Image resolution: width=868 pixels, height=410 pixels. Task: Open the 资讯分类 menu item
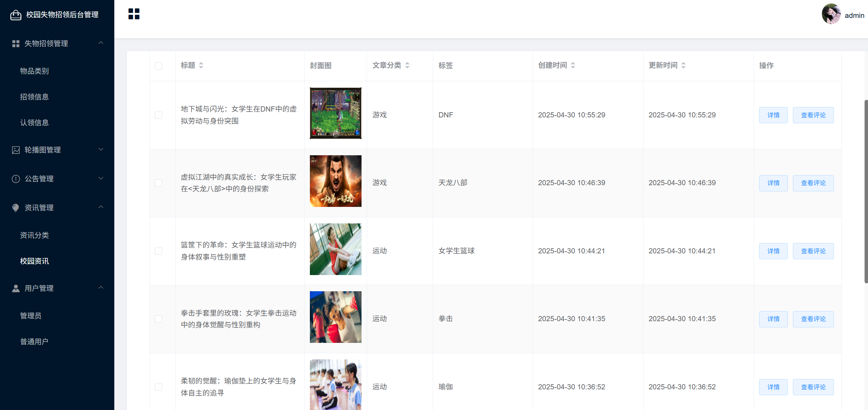(x=34, y=235)
